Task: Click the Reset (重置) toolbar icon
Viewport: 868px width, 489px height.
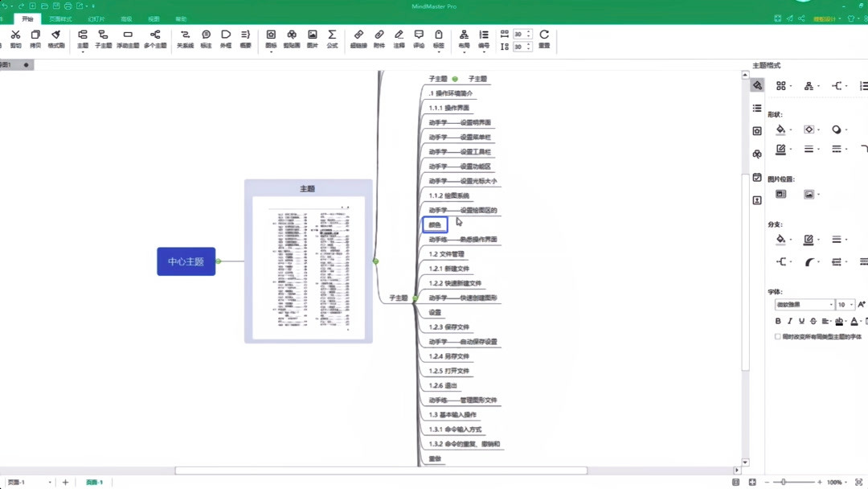Action: click(545, 36)
